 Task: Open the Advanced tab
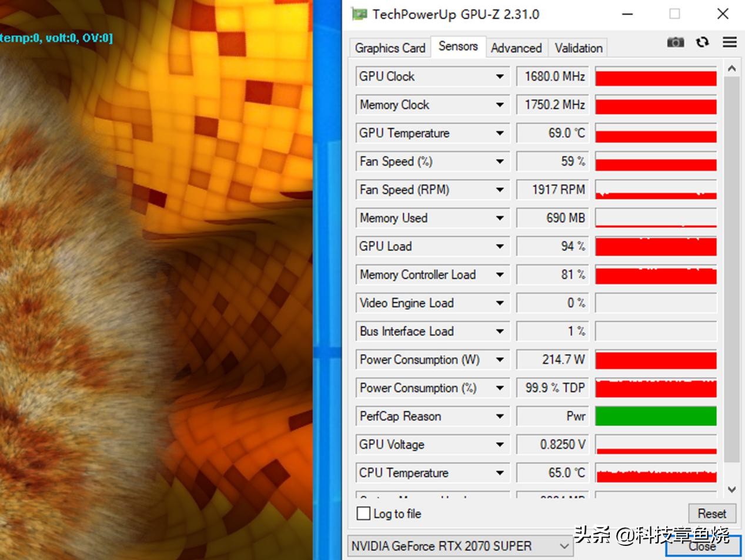coord(516,48)
